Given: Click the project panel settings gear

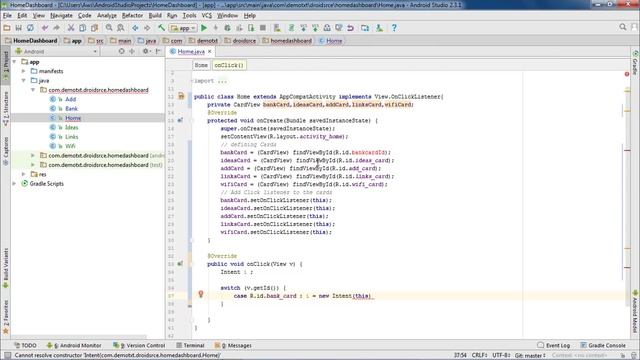Looking at the screenshot, I should (145, 51).
